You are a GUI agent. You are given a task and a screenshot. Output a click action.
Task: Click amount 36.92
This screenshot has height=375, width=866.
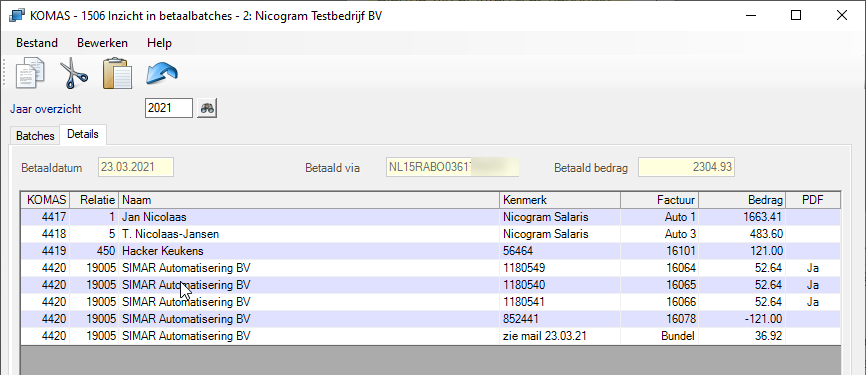coord(769,336)
